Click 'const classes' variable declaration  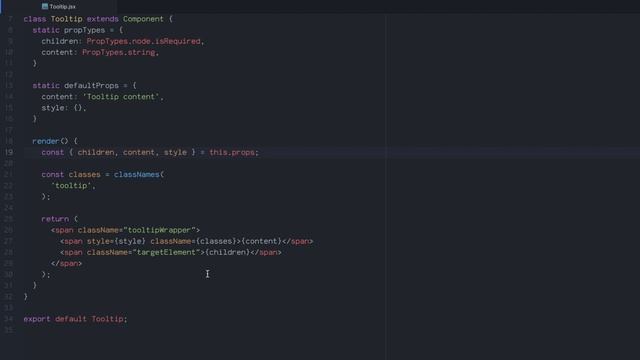click(x=71, y=175)
